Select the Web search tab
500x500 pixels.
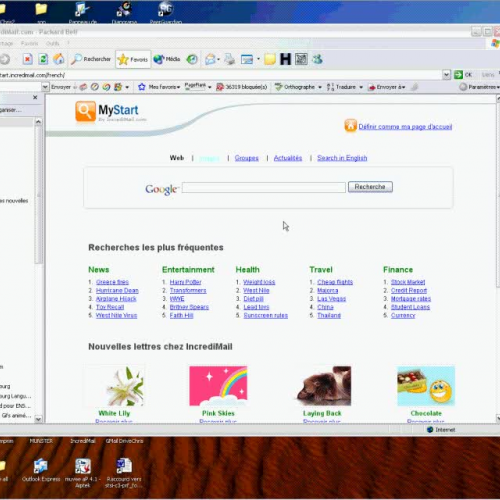[177, 158]
